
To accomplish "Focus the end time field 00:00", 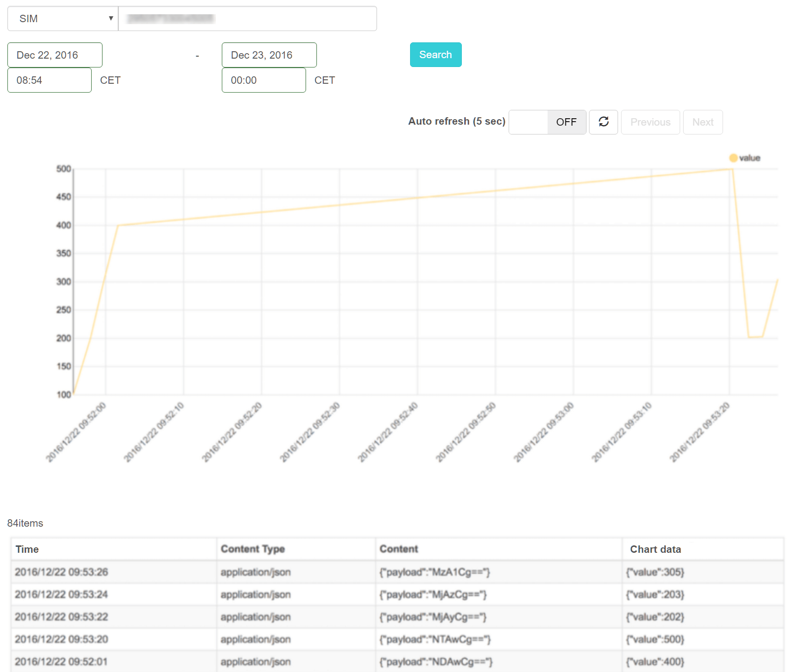I will coord(264,80).
